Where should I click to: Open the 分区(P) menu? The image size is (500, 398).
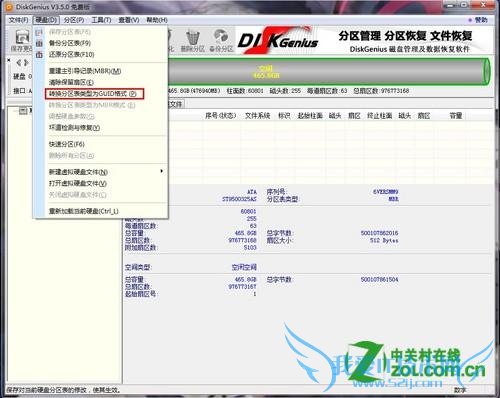(x=74, y=20)
